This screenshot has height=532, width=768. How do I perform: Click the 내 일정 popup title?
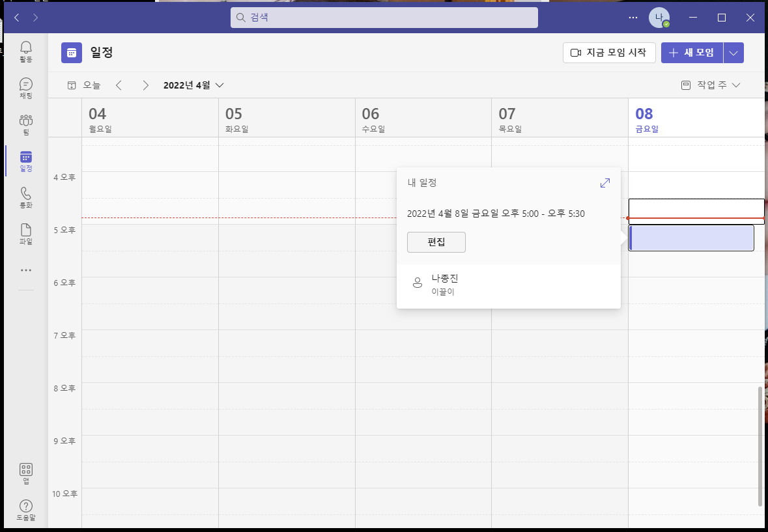(421, 183)
